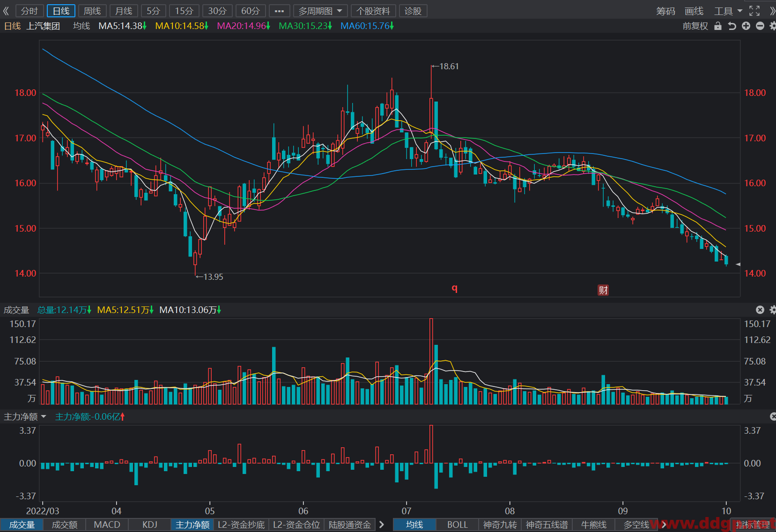Click MA60:15.76 indicator value
Viewport: 776px width, 532px height.
pyautogui.click(x=367, y=26)
